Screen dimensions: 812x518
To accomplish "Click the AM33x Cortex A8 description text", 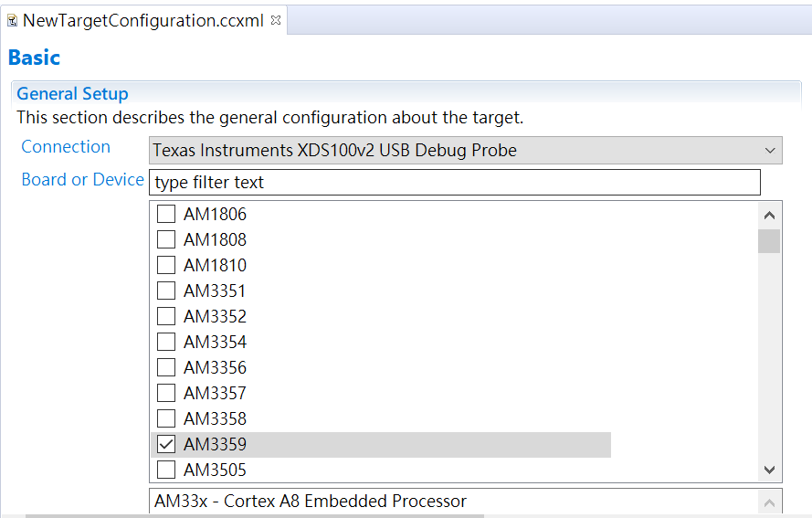I will [x=311, y=502].
